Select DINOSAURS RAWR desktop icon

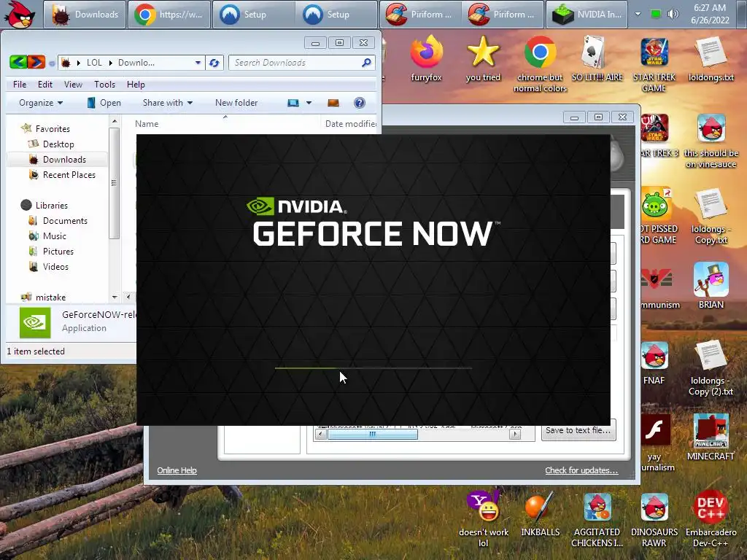coord(654,520)
